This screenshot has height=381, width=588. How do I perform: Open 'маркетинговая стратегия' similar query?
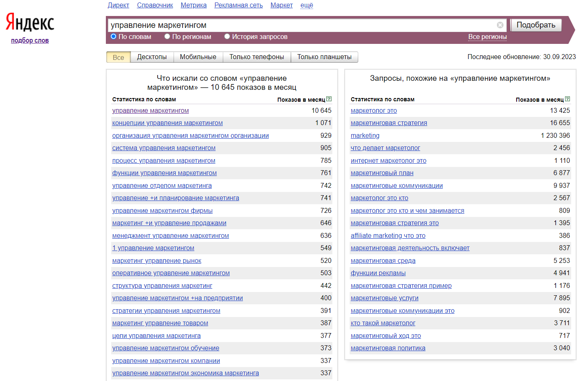389,123
